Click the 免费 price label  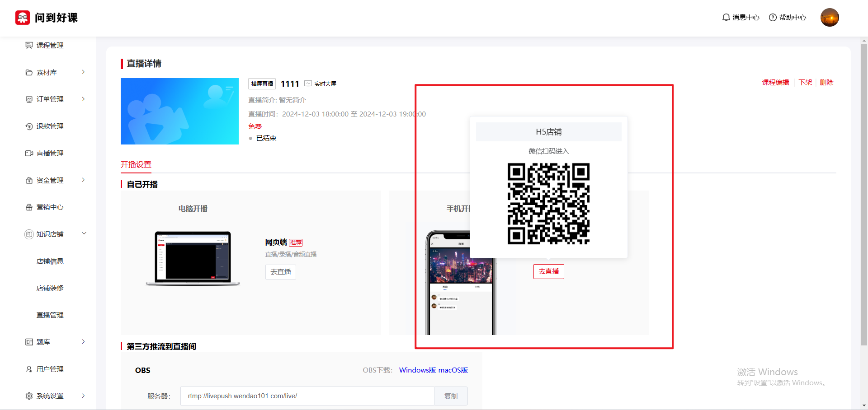(x=255, y=126)
